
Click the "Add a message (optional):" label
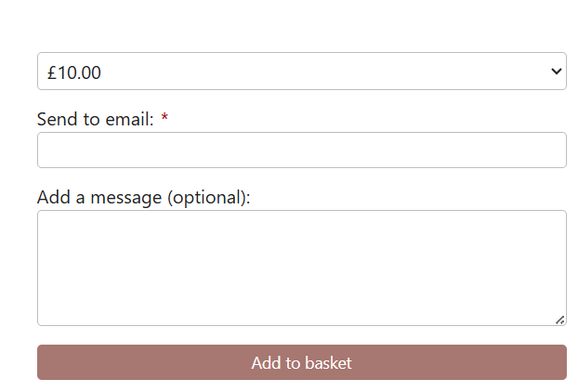pos(143,197)
